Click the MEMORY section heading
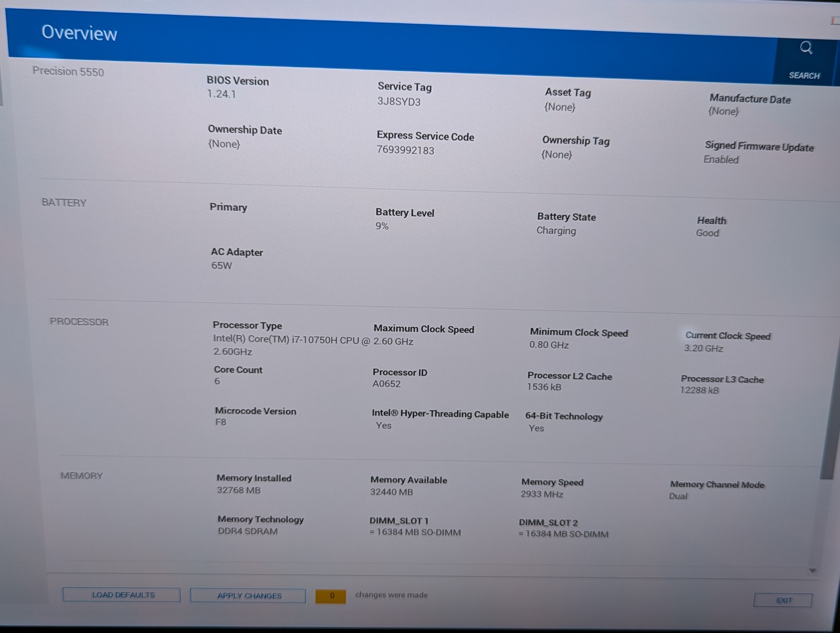The image size is (840, 633). tap(81, 475)
